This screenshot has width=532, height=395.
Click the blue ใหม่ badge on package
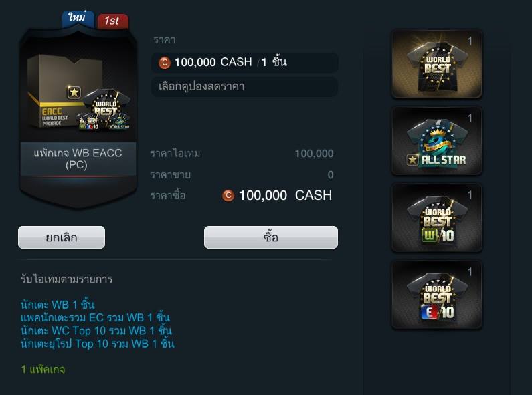[78, 17]
